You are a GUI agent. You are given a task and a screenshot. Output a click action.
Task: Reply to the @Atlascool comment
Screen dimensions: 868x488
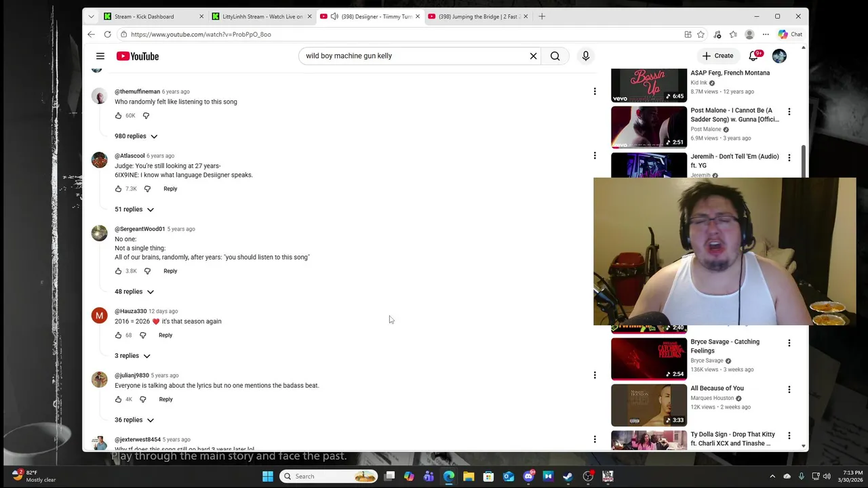pyautogui.click(x=170, y=189)
